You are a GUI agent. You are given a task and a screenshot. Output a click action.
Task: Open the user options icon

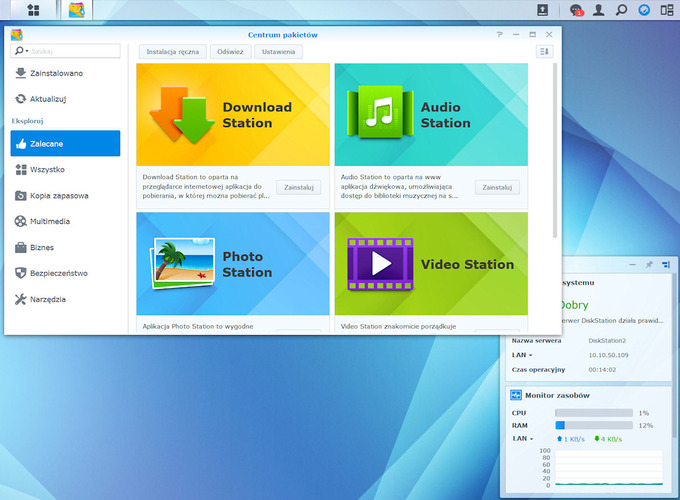point(599,10)
